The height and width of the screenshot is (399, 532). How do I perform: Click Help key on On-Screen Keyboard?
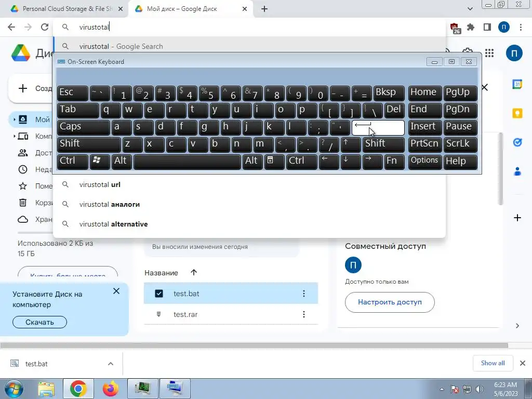pyautogui.click(x=460, y=162)
